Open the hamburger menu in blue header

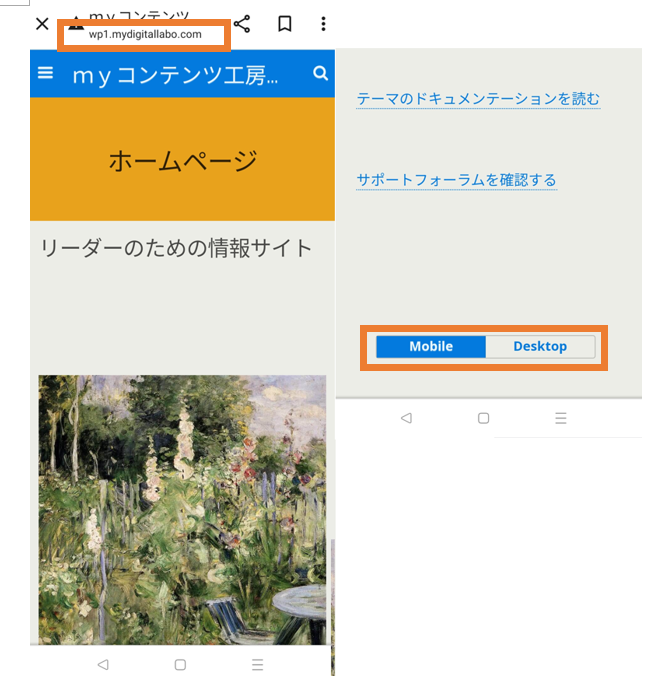tap(45, 73)
